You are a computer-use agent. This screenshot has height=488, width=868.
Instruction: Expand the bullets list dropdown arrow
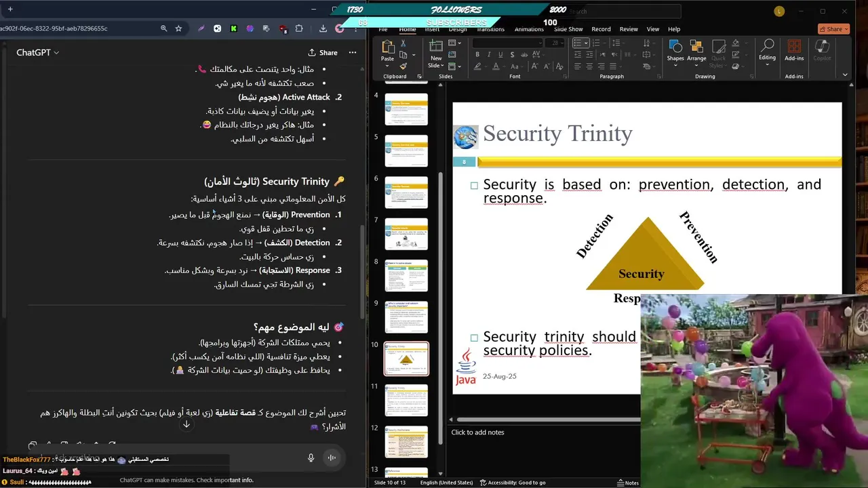pos(585,43)
